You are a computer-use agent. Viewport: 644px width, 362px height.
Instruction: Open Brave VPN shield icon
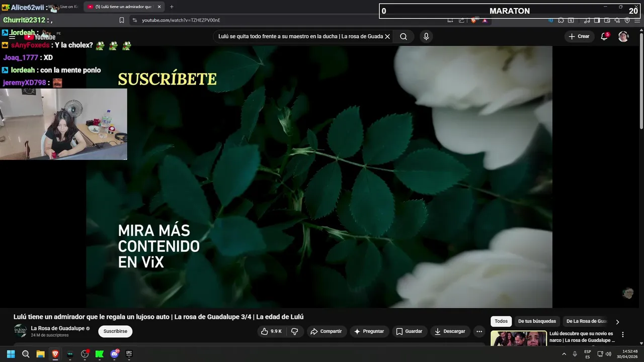(627, 20)
